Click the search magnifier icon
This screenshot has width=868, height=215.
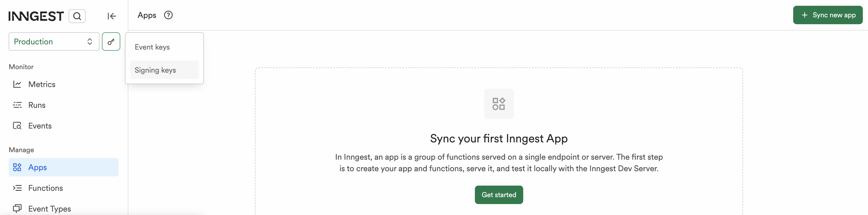[x=77, y=16]
